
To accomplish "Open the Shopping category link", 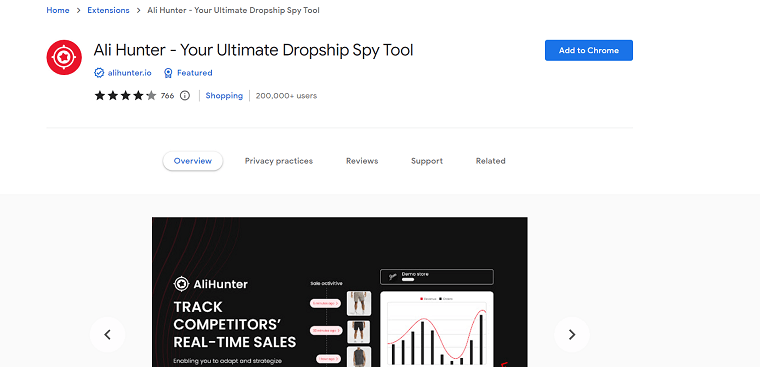I will 224,96.
